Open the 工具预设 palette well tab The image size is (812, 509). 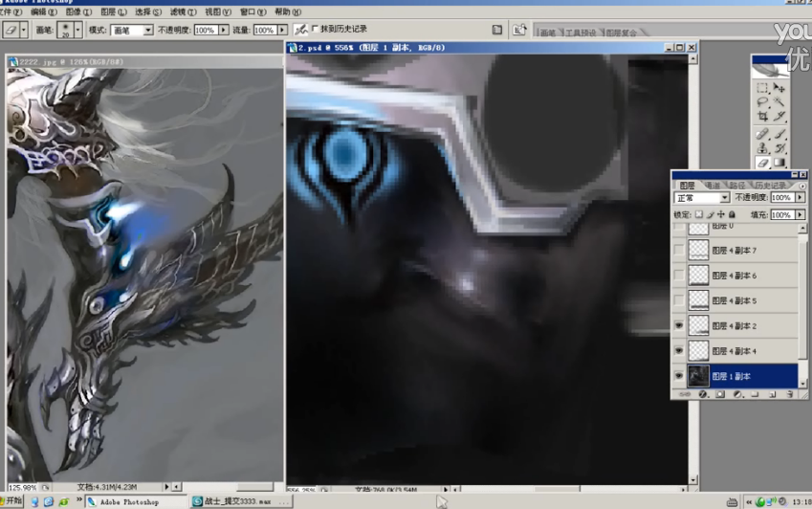580,33
